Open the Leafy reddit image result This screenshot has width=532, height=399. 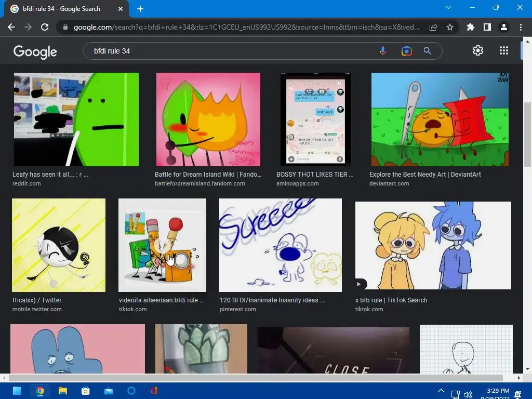pos(76,119)
